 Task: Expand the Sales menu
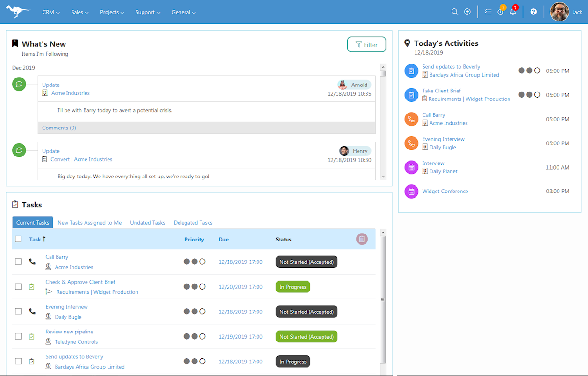coord(80,12)
